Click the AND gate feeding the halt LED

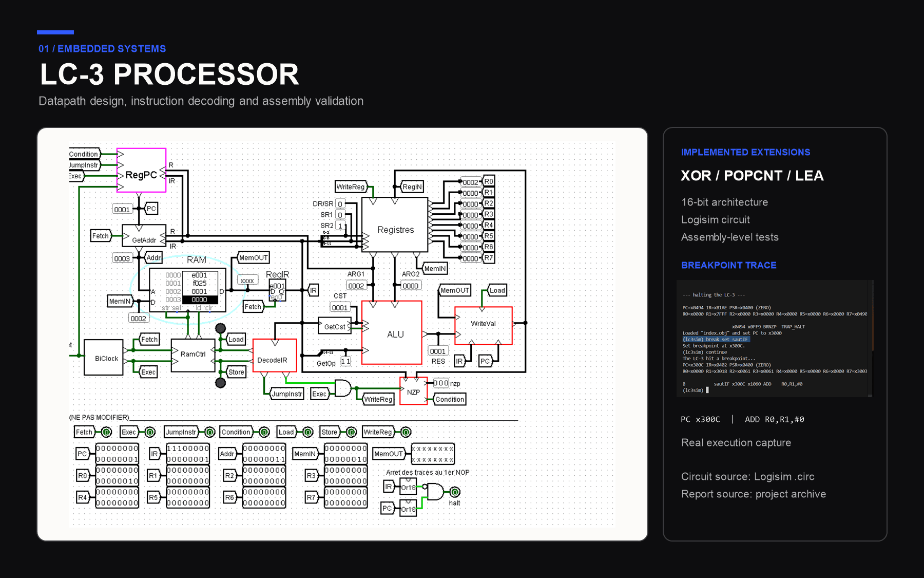click(435, 492)
